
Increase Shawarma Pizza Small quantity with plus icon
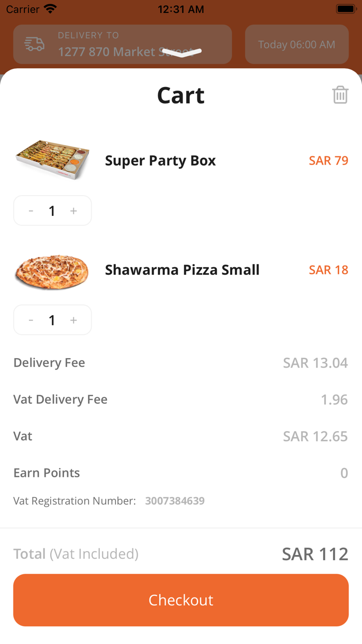pos(73,319)
